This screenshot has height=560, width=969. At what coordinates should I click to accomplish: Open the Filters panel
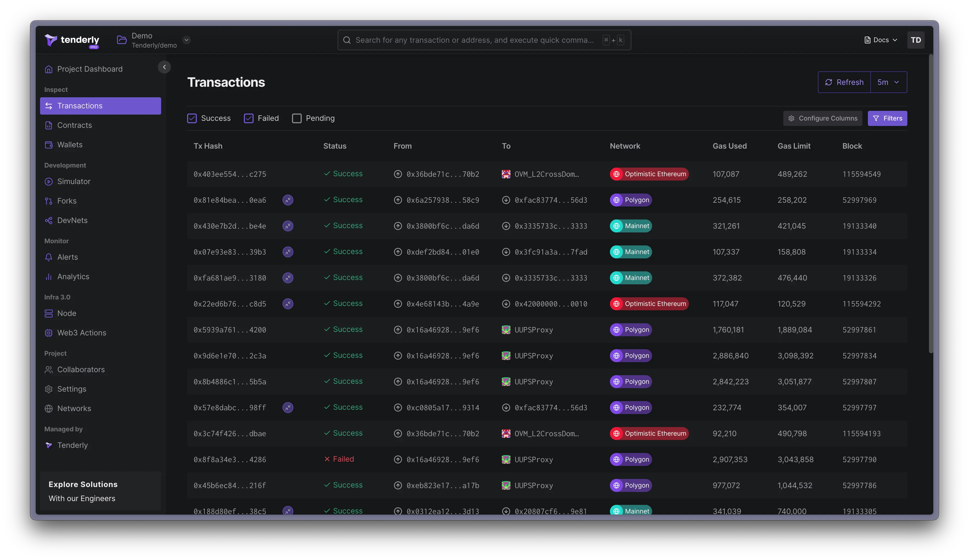pyautogui.click(x=887, y=118)
